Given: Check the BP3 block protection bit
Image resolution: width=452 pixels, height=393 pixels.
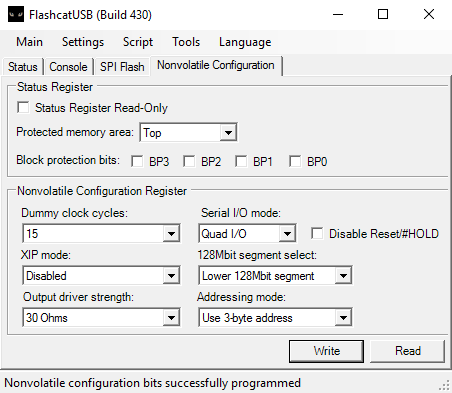Looking at the screenshot, I should [x=137, y=161].
